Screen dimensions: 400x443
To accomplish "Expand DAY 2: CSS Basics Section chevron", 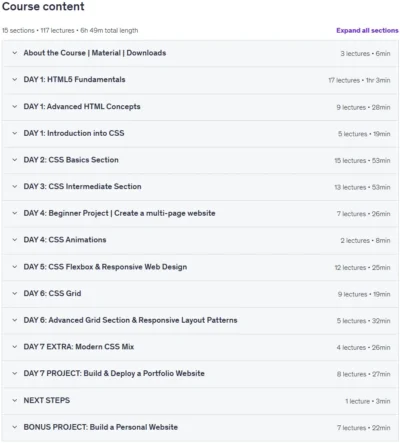I will 15,160.
